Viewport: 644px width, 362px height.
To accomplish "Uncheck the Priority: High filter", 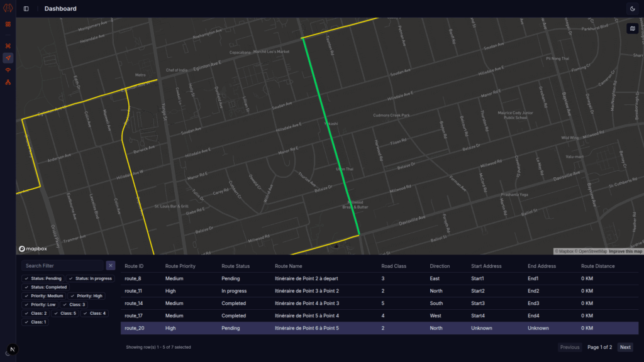I will click(87, 295).
